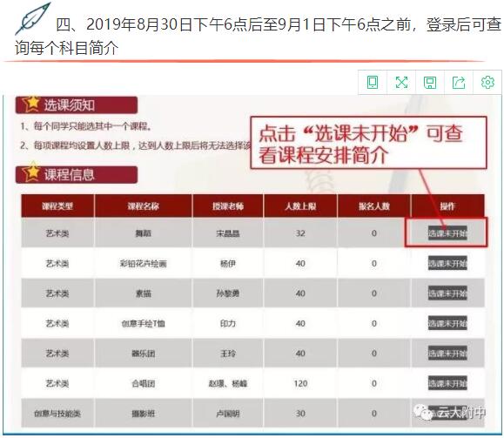This screenshot has height=438, width=504.
Task: Click teacher name 王玲
Action: coord(228,354)
